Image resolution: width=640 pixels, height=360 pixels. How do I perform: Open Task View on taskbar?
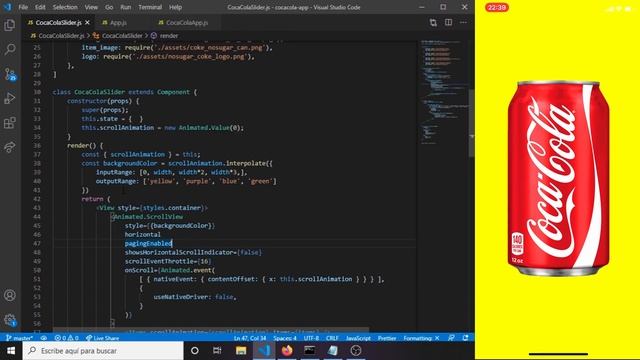click(x=217, y=351)
